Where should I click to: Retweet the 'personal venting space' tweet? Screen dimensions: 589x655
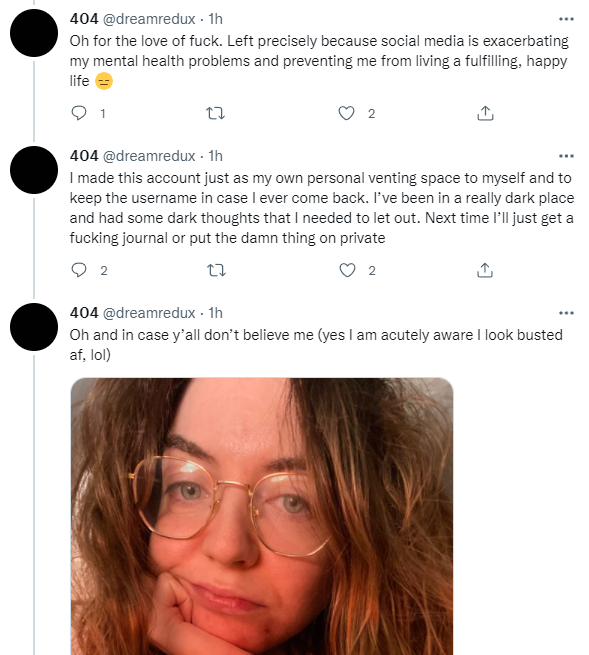pyautogui.click(x=216, y=270)
